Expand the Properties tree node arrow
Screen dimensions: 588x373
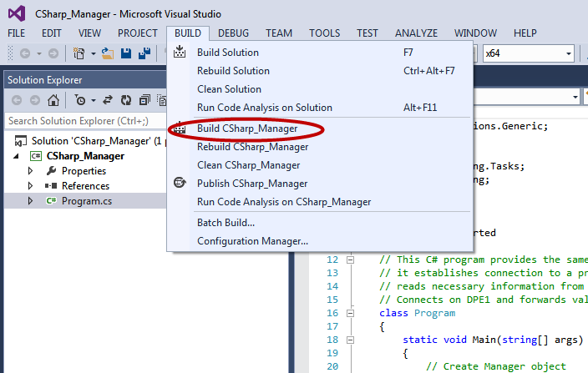point(30,171)
